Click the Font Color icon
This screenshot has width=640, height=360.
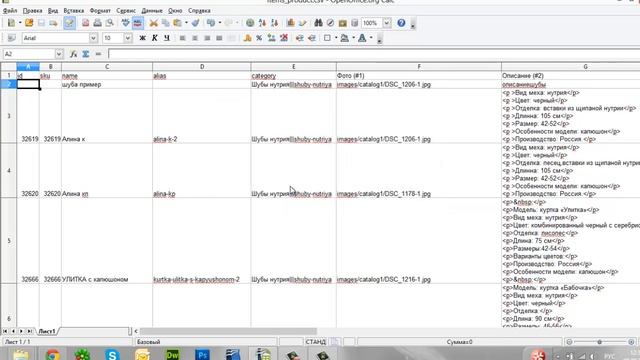tap(362, 38)
